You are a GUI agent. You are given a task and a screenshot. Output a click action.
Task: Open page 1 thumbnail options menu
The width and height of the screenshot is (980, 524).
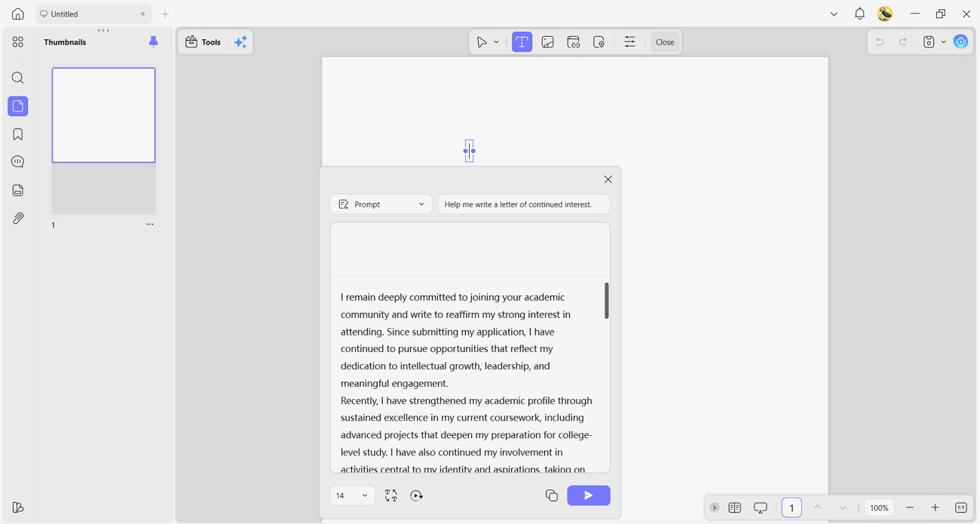[x=150, y=225]
